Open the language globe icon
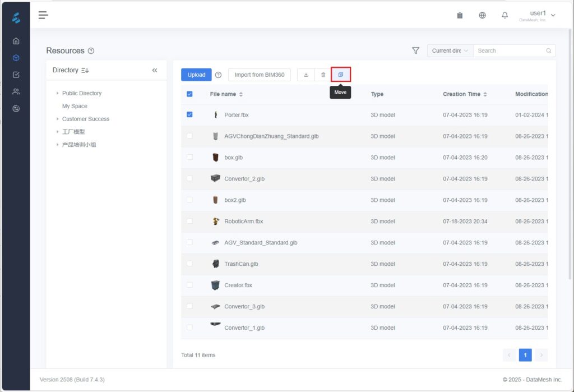The width and height of the screenshot is (574, 392). [482, 15]
